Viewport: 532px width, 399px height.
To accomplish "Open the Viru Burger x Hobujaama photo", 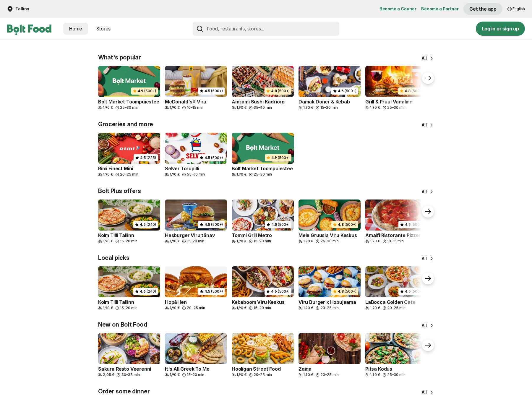I will click(330, 282).
